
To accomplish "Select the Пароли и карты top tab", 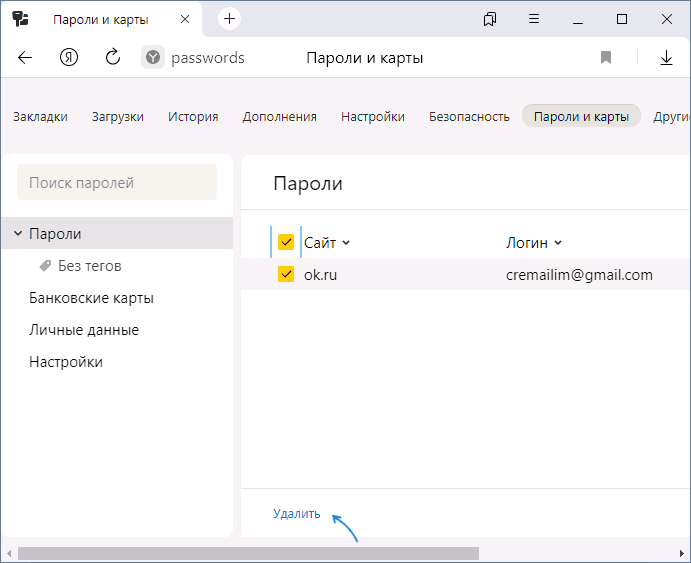I will 581,116.
